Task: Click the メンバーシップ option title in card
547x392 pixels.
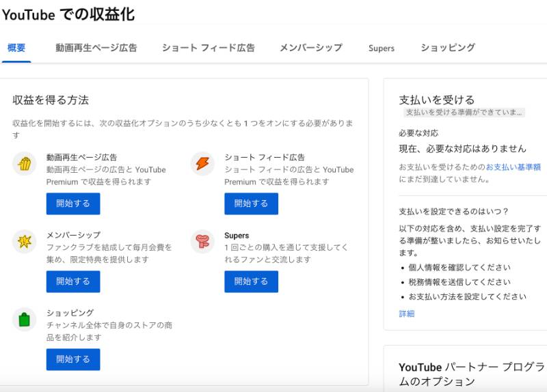Action: [73, 235]
